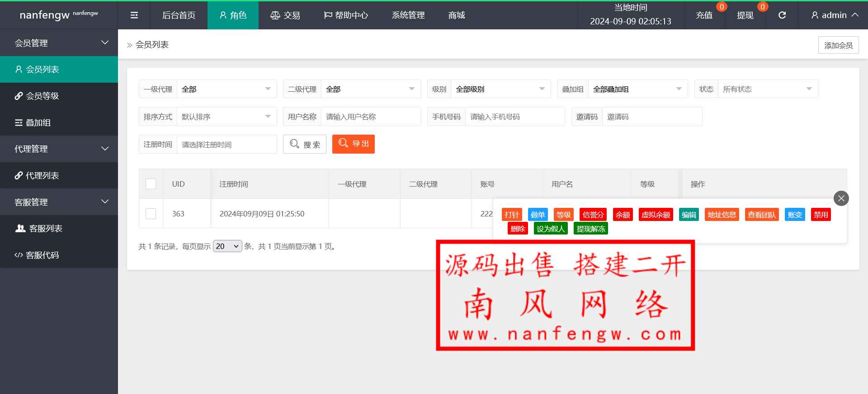This screenshot has height=394, width=868.
Task: Check the checkbox for UID 363 row
Action: (x=151, y=214)
